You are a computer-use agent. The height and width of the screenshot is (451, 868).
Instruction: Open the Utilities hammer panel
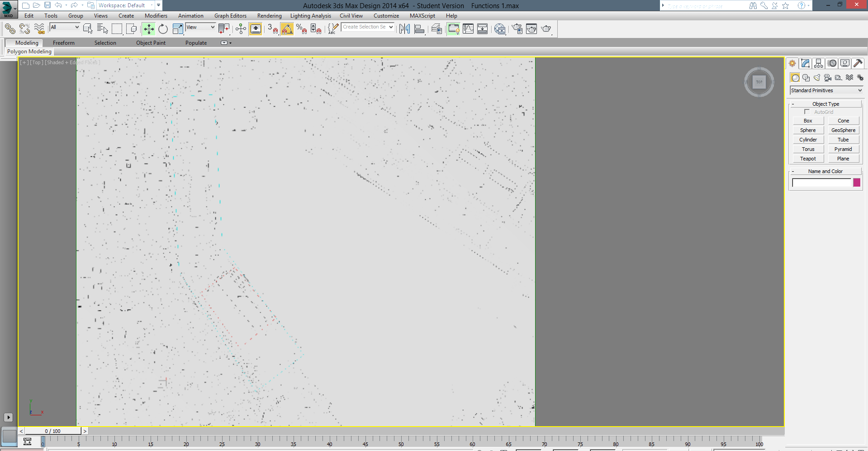(x=858, y=63)
